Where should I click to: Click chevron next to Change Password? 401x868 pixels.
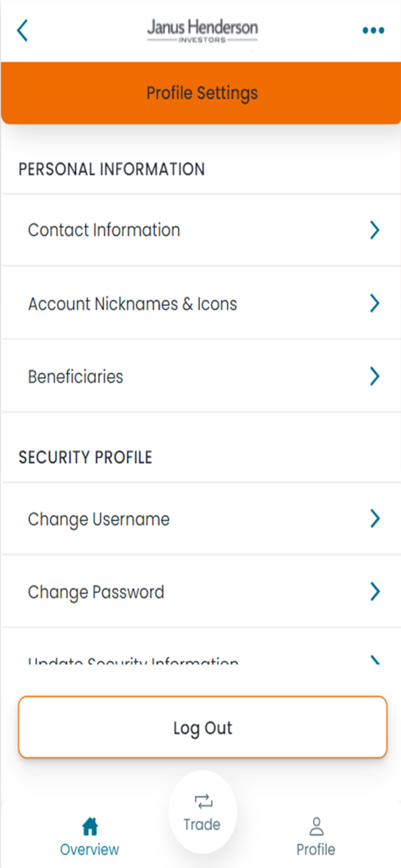point(375,592)
